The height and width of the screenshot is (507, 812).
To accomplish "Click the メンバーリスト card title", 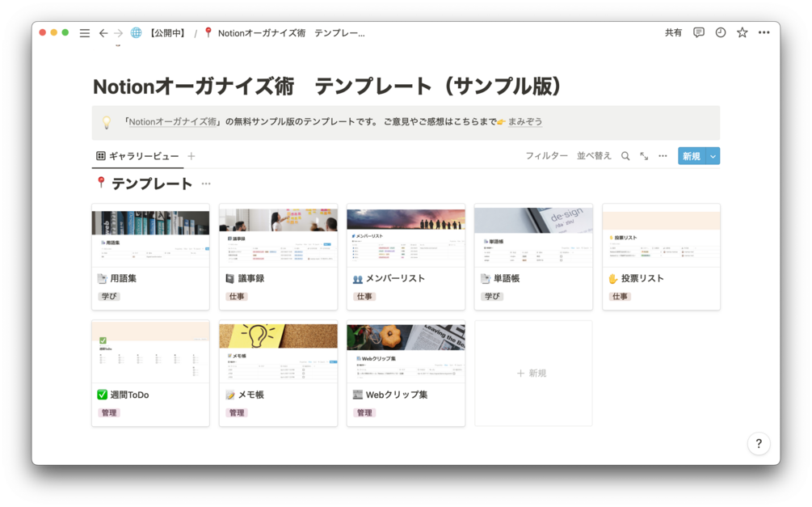I will 395,278.
